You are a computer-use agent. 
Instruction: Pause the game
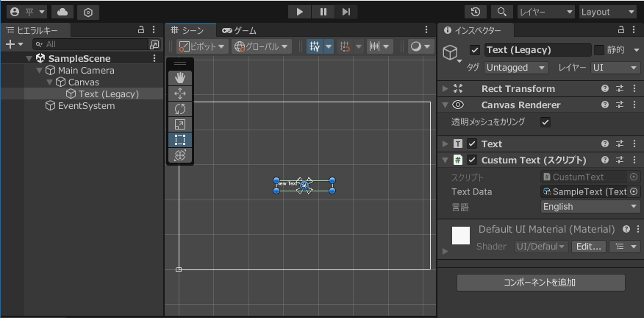[323, 12]
